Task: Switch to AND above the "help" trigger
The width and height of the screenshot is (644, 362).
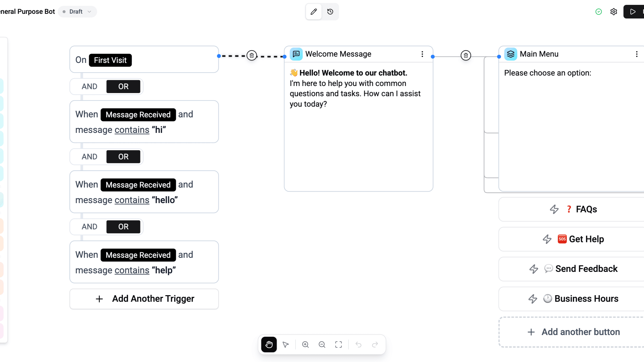Action: click(89, 227)
